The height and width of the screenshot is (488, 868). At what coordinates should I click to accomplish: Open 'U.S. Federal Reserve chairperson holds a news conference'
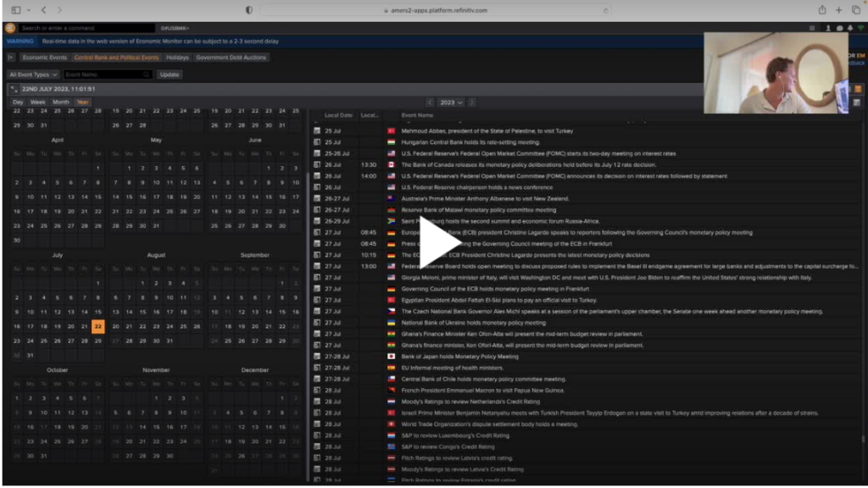pos(476,187)
